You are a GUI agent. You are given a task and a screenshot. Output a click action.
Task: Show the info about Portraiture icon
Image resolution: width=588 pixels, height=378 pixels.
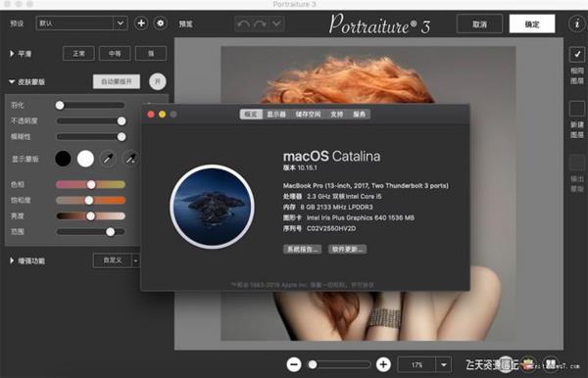tap(576, 24)
